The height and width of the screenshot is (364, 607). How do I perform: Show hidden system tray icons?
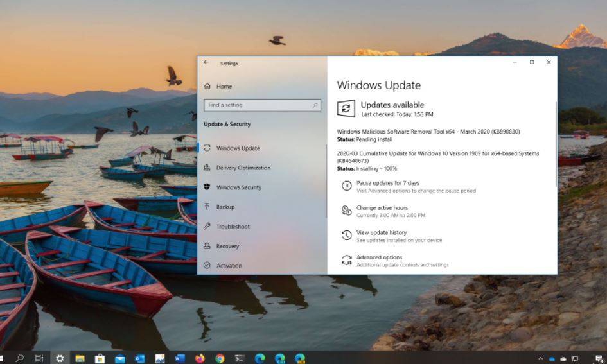541,359
